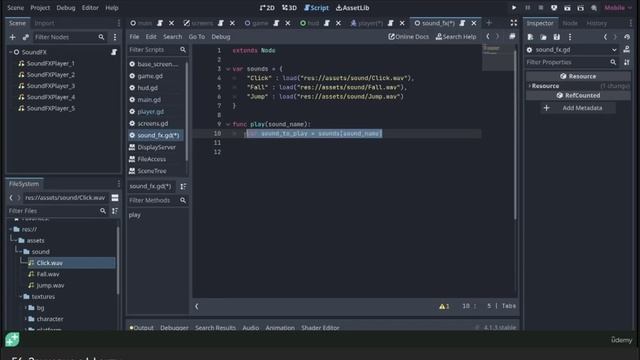Viewport: 640px width, 360px height.
Task: Open the Editor menu
Action: coord(90,8)
